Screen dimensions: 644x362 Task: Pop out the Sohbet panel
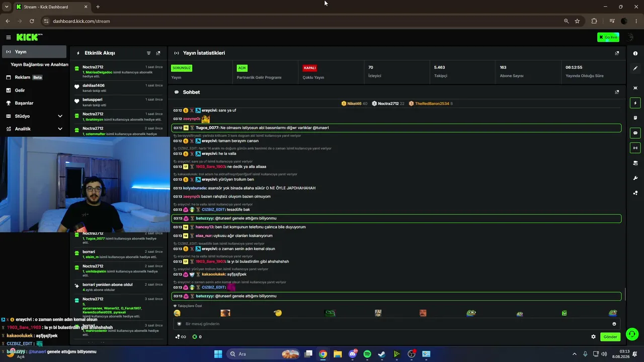coord(617,92)
